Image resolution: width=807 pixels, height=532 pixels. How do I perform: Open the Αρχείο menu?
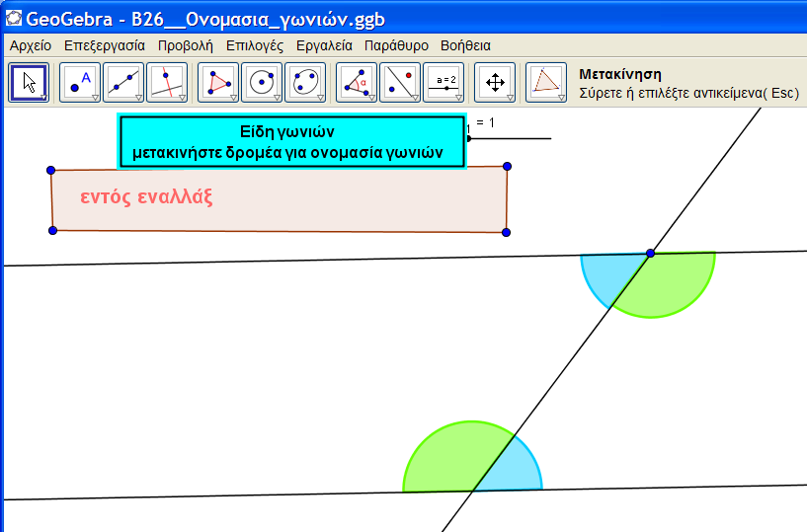point(31,45)
